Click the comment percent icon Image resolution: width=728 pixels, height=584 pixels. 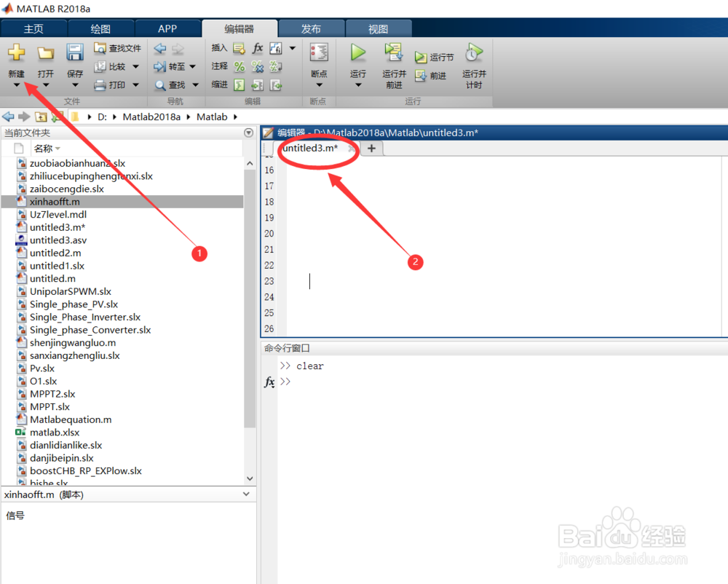coord(239,67)
